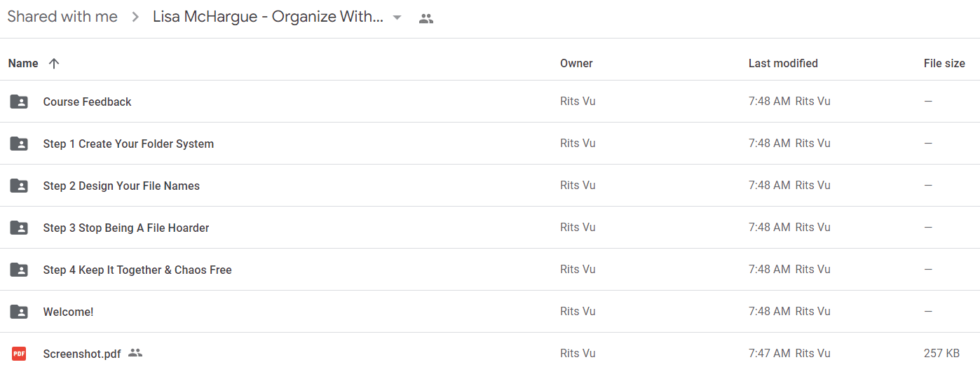
Task: Sort files by the Name column header
Action: click(x=23, y=63)
